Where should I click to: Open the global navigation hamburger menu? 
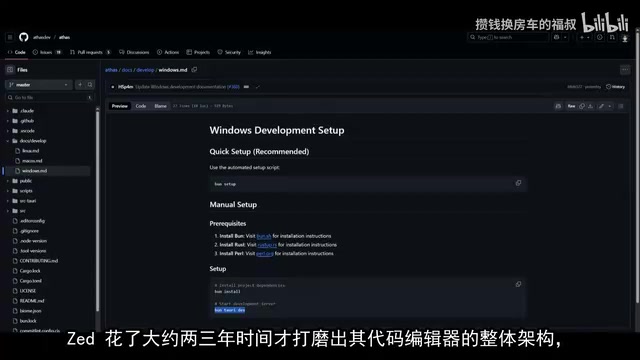pos(10,37)
